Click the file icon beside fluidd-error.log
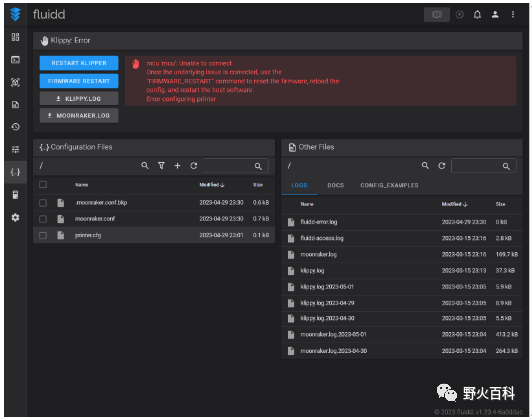Screen dimensions: 532x417 291,222
